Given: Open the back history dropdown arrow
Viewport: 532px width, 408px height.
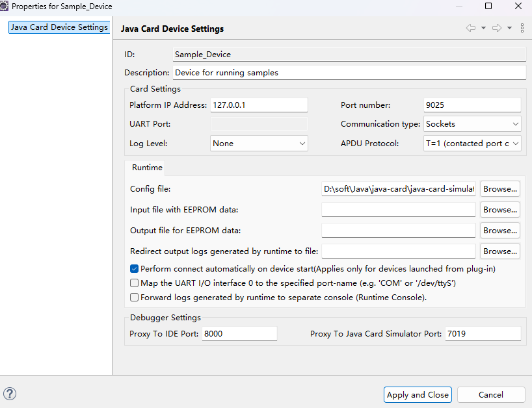Looking at the screenshot, I should point(483,28).
